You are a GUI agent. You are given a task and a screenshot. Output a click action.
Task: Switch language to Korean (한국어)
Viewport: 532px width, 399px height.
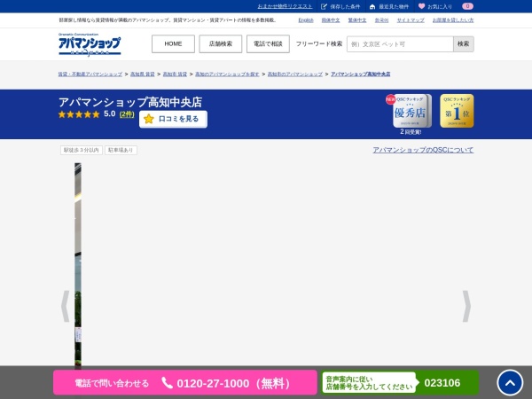pyautogui.click(x=381, y=20)
